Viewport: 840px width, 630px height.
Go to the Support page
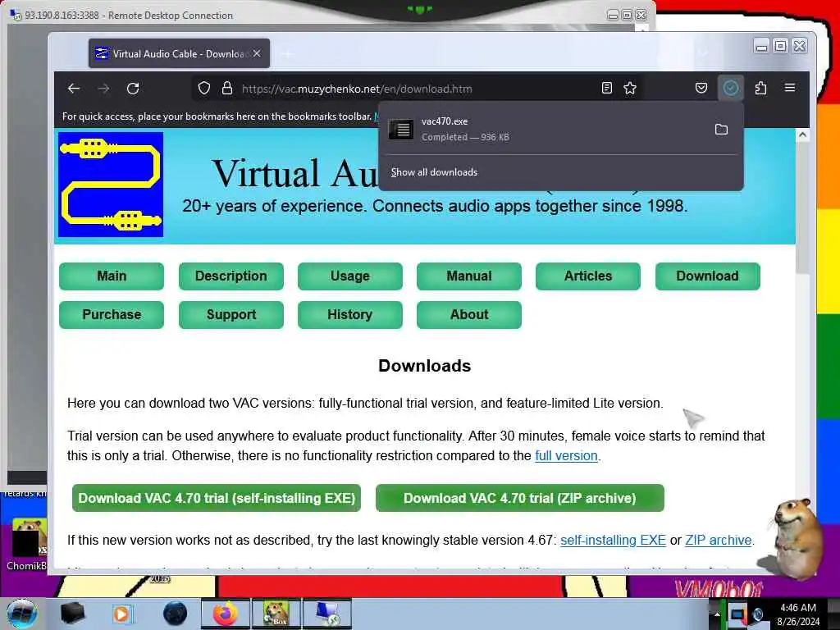(x=231, y=314)
